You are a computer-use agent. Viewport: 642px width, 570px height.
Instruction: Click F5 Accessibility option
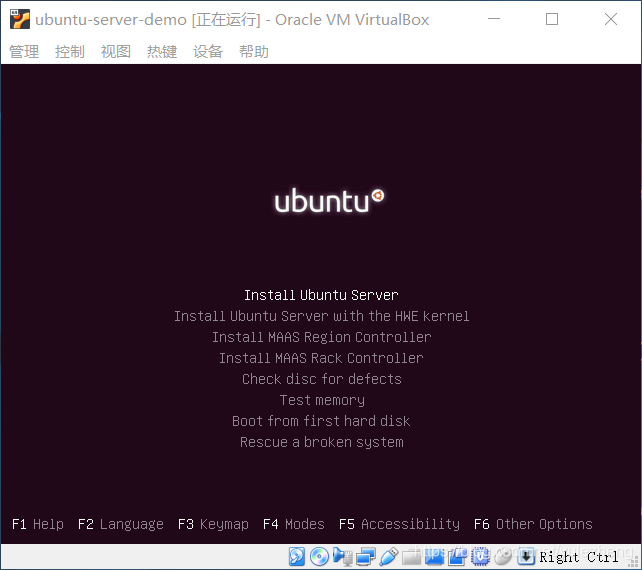(399, 524)
